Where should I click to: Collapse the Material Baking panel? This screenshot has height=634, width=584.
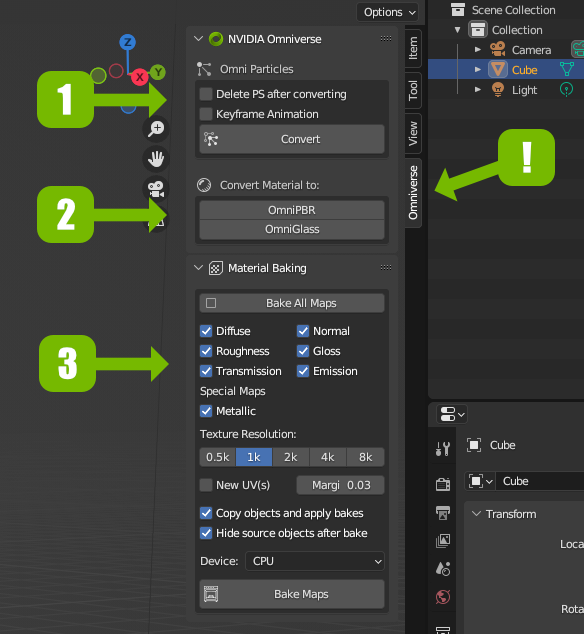tap(198, 268)
